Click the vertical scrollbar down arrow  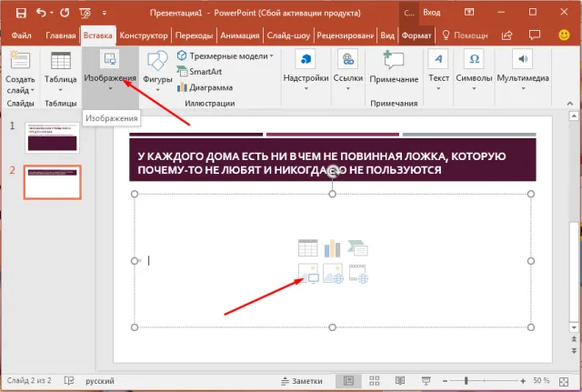[574, 327]
